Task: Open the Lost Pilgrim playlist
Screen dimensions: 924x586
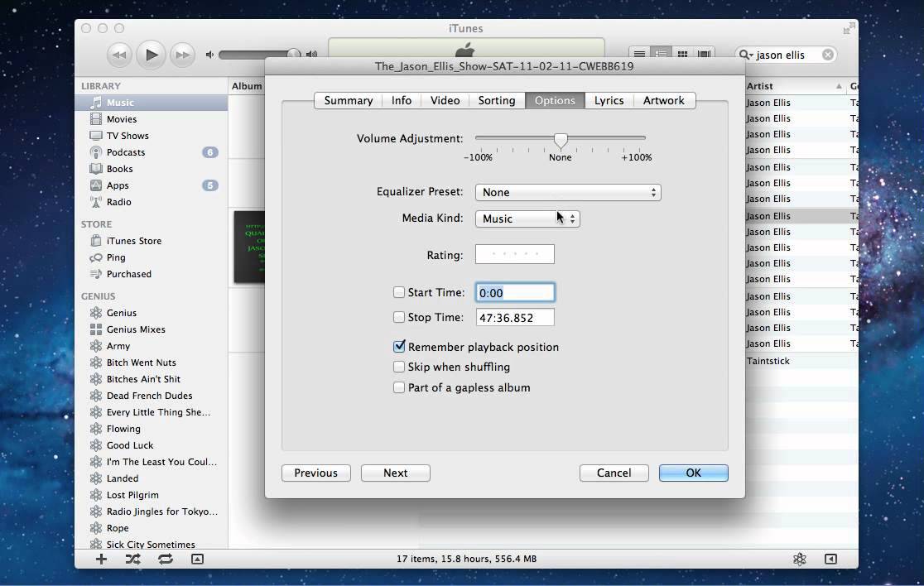Action: (151, 495)
